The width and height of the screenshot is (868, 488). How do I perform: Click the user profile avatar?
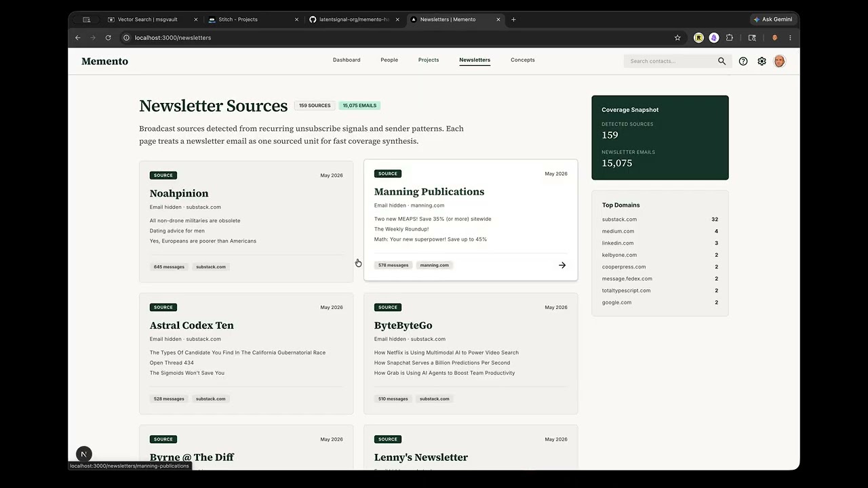[x=779, y=61]
